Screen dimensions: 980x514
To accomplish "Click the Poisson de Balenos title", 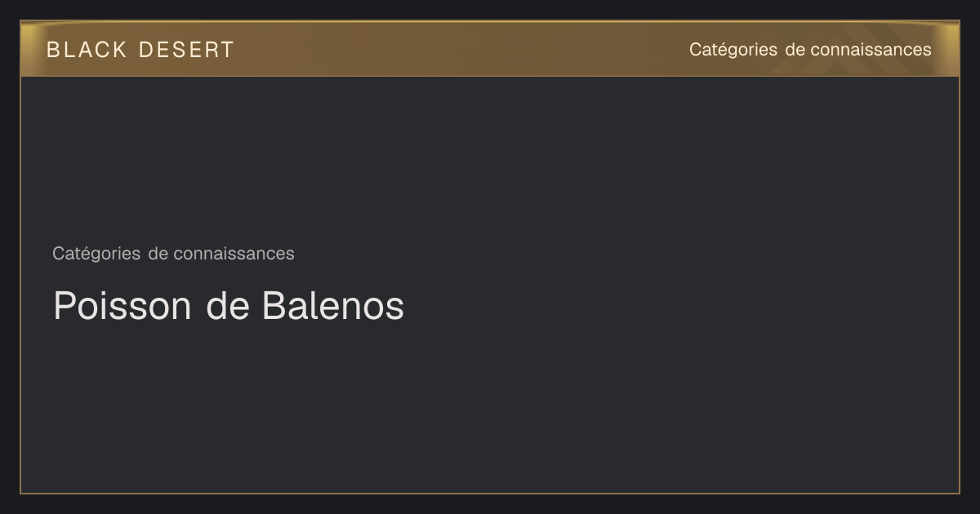I will [229, 306].
